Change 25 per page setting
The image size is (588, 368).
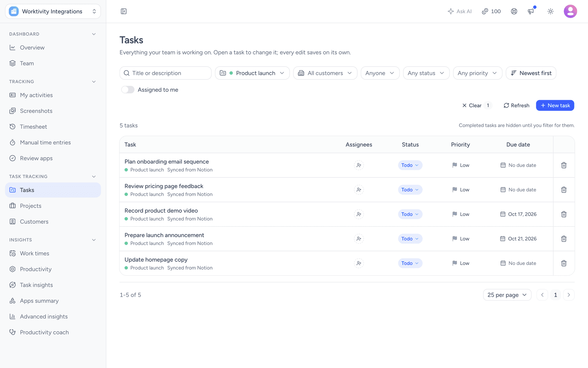(x=507, y=295)
